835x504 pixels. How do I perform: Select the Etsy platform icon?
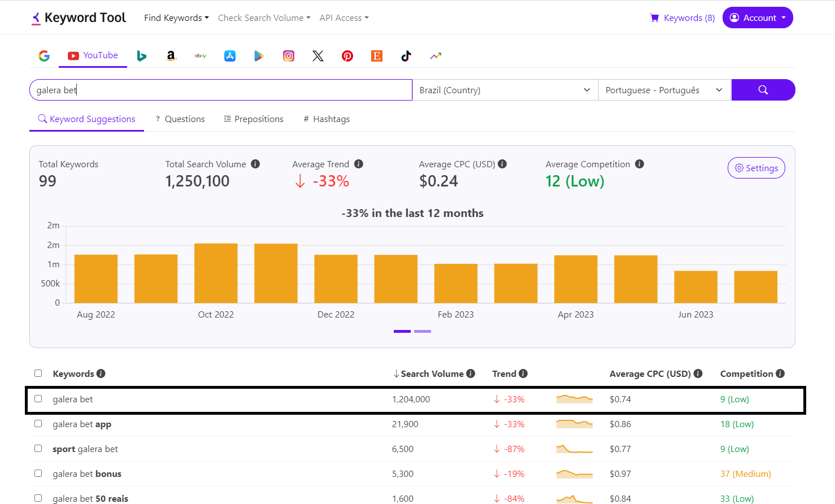click(377, 56)
